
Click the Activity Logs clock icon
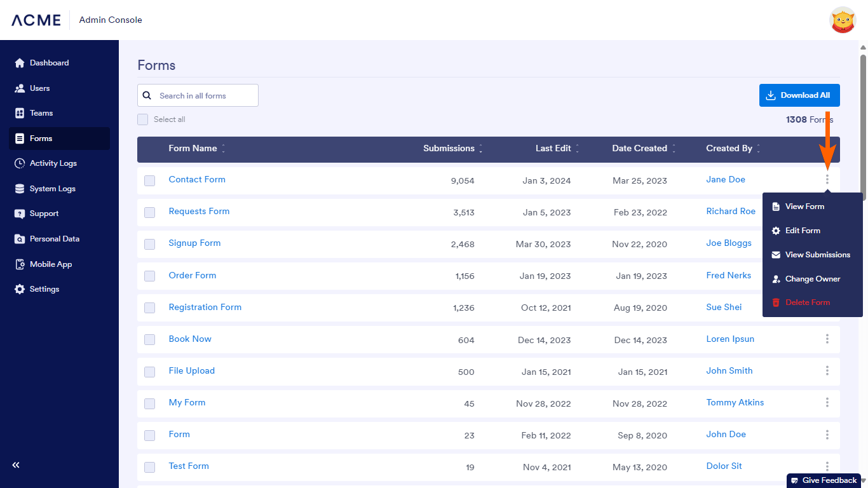(20, 163)
